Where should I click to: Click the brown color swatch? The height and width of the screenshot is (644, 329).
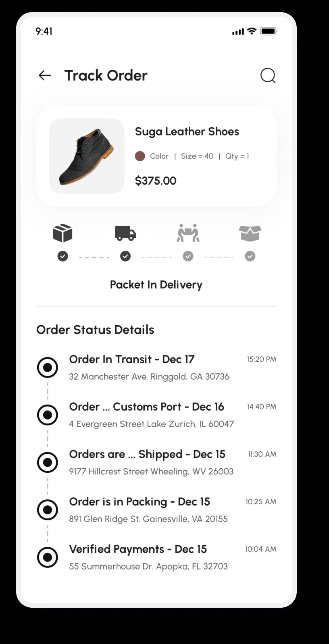pos(140,156)
